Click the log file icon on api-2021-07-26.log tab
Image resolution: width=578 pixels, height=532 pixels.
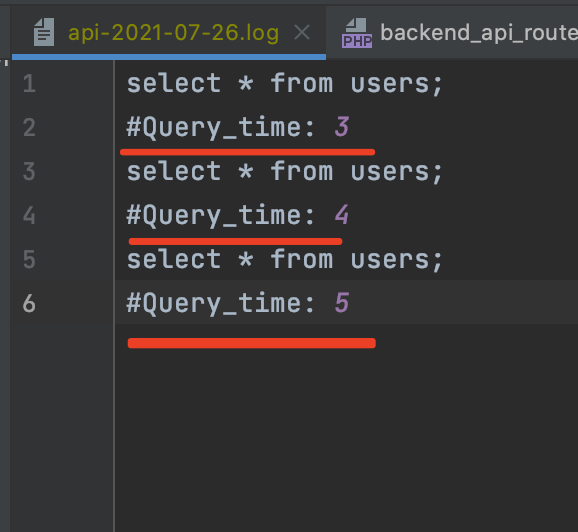pos(44,32)
